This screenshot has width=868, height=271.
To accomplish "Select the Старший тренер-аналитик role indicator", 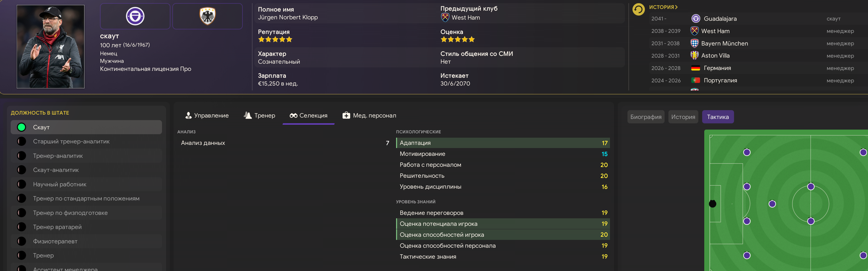I will (22, 141).
